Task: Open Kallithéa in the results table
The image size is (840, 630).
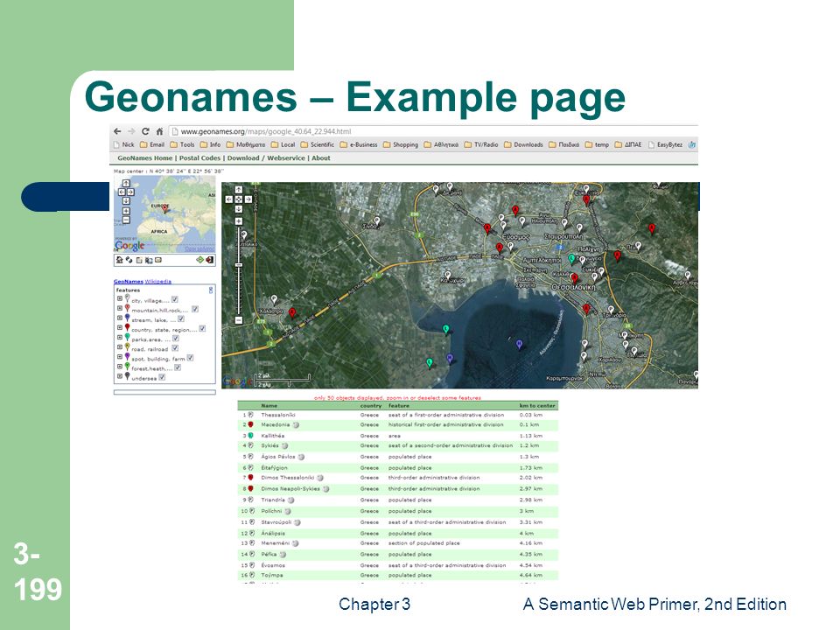Action: tap(273, 436)
